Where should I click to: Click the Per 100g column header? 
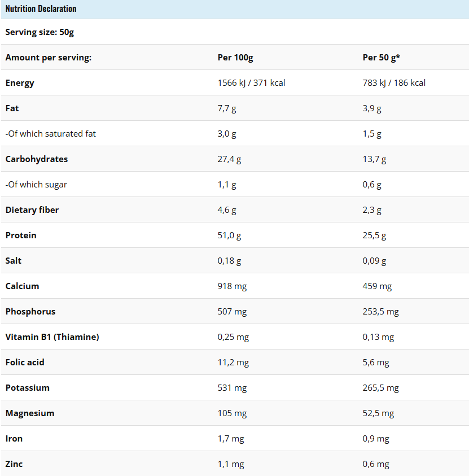235,58
